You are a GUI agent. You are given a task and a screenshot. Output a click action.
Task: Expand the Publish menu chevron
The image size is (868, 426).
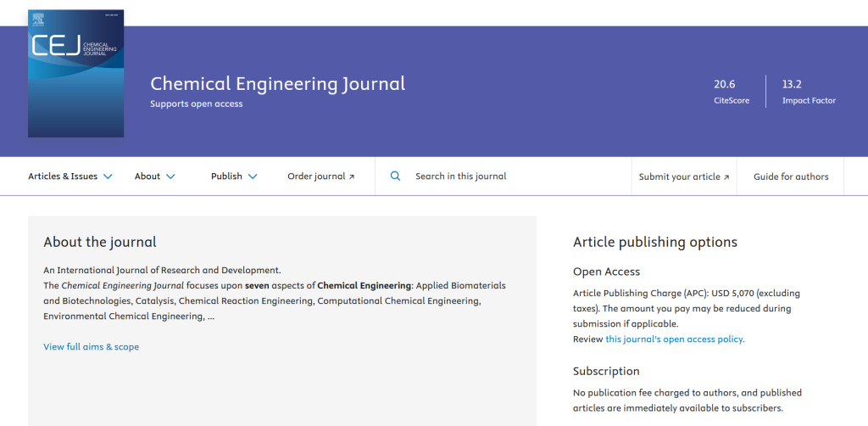pyautogui.click(x=253, y=177)
